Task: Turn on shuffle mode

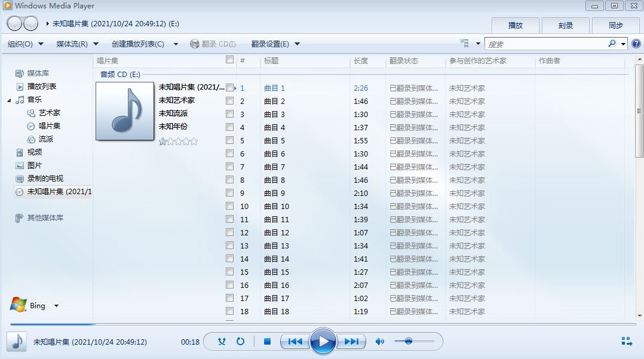Action: (222, 342)
